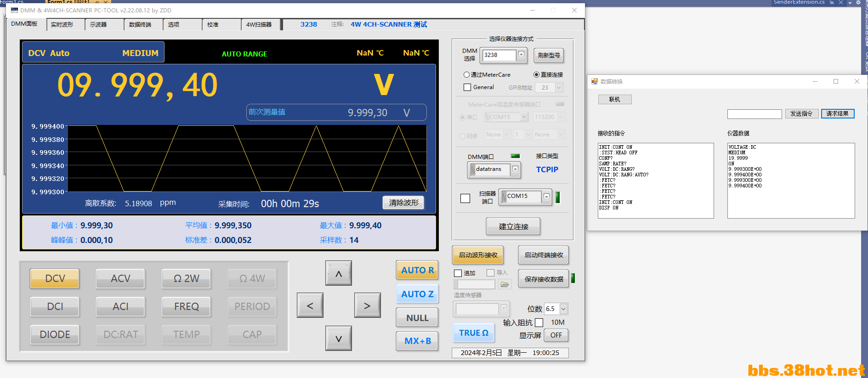
Task: Click the command input field in 数据转换
Action: coord(755,114)
